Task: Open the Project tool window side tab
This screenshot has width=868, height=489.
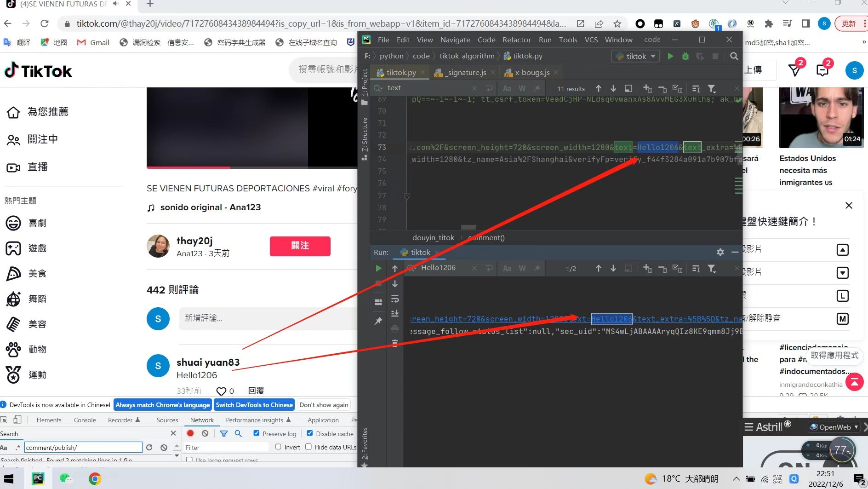Action: click(x=365, y=82)
